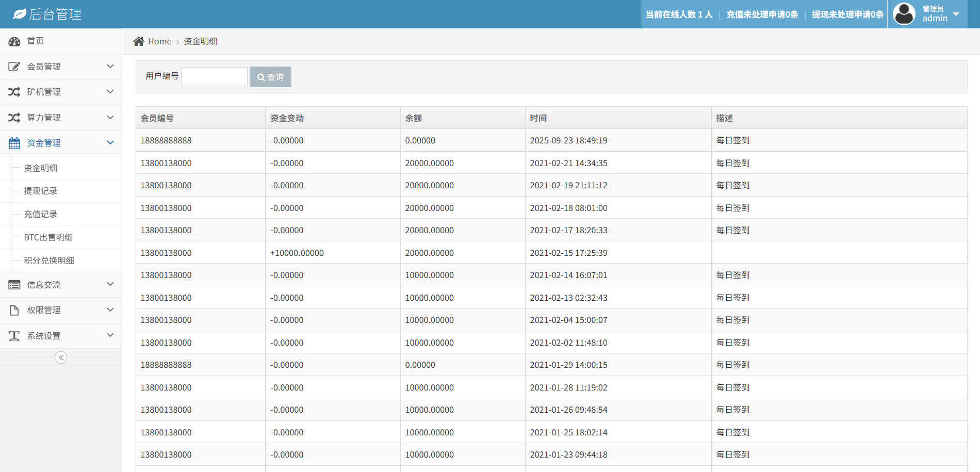
Task: Expand the 会员管理 chevron
Action: (x=110, y=66)
